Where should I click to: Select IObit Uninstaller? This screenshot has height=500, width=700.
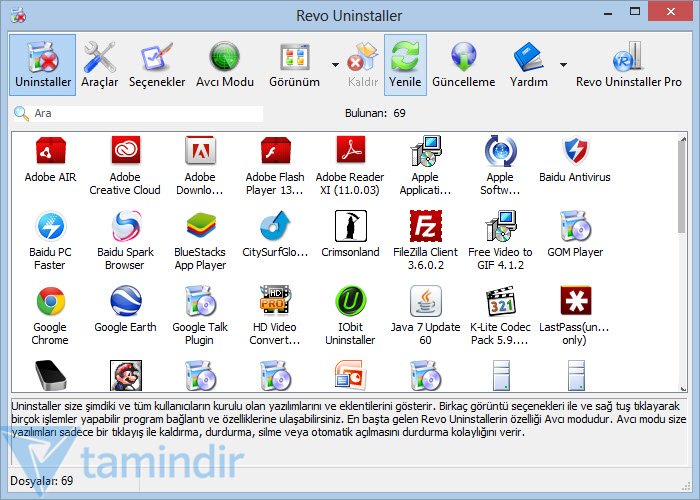(350, 316)
